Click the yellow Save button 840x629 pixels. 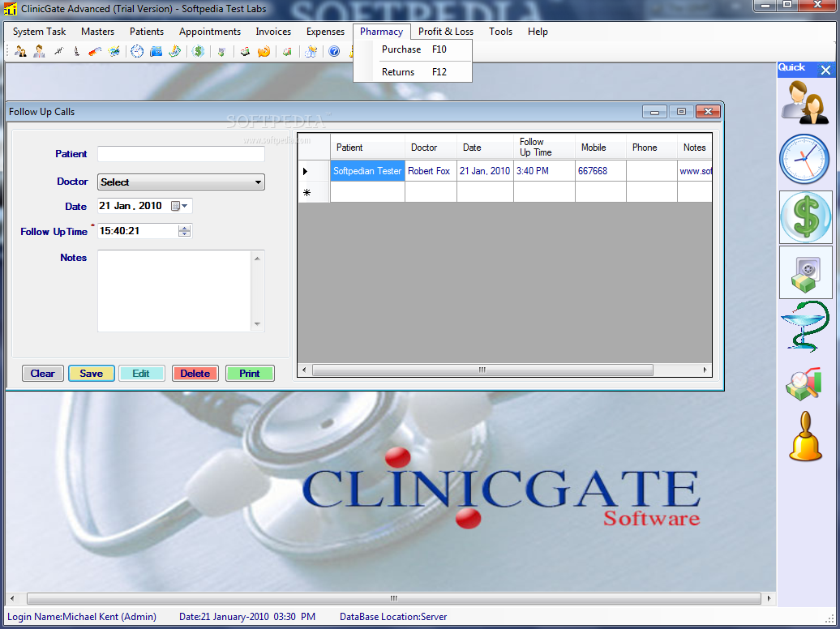coord(91,374)
